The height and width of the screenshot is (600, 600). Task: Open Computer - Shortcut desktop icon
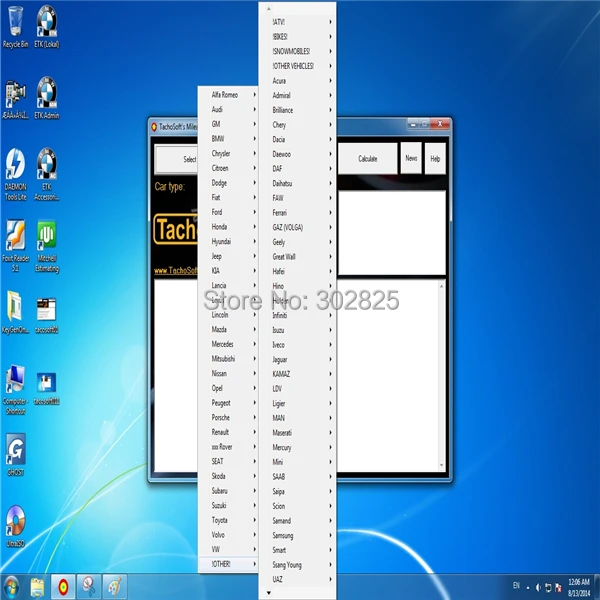click(15, 390)
